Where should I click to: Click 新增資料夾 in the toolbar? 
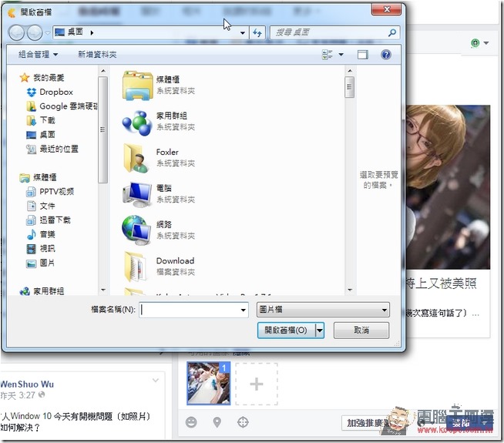[x=97, y=54]
